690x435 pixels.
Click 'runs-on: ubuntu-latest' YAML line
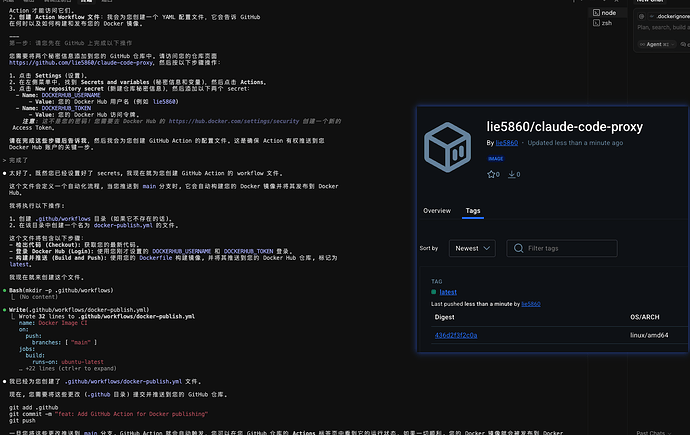pos(68,362)
